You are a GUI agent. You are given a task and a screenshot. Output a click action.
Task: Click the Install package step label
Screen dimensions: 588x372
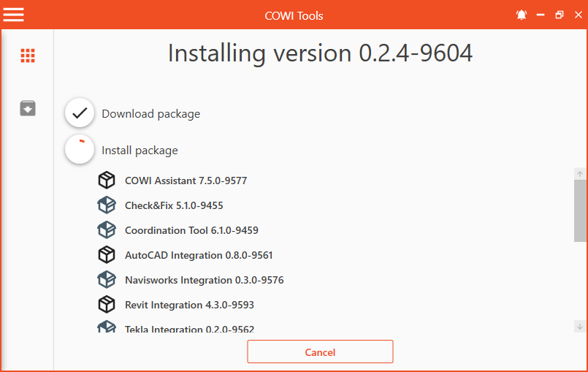pyautogui.click(x=140, y=151)
